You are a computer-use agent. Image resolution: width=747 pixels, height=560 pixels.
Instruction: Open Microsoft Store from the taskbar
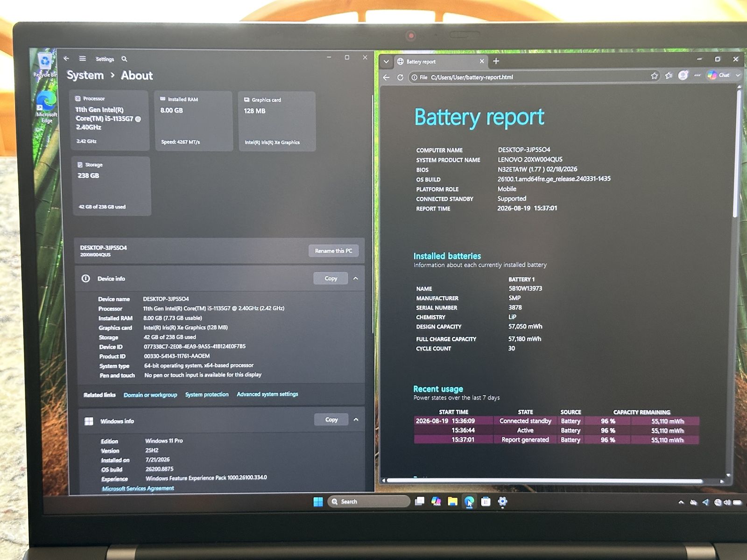coord(486,501)
